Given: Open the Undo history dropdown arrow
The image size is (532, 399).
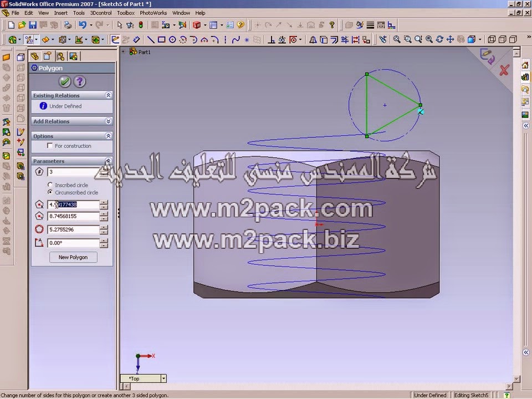Looking at the screenshot, I should [90, 25].
